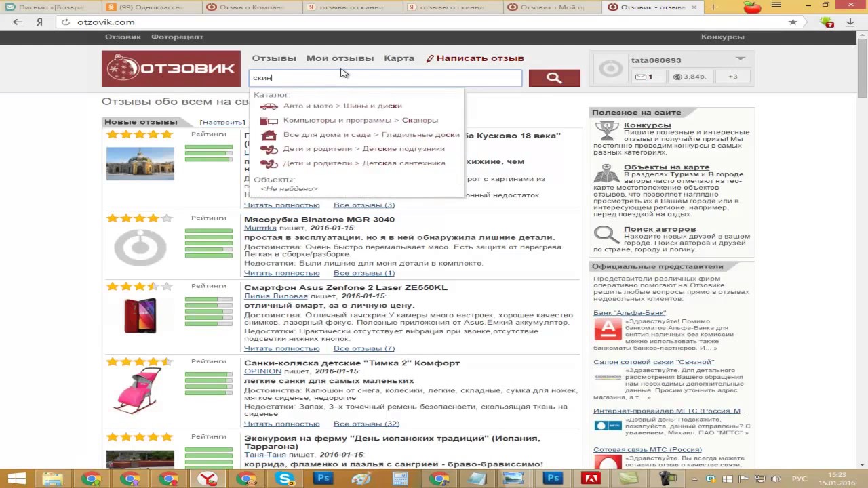Open Мои отзывы menu item
Viewport: 868px width, 488px height.
[340, 58]
